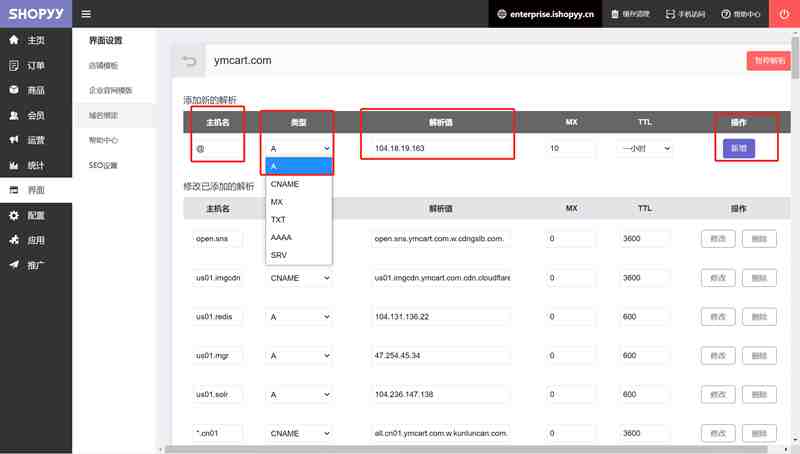Open the home (主页) sidebar icon
The image size is (800, 454).
(14, 40)
